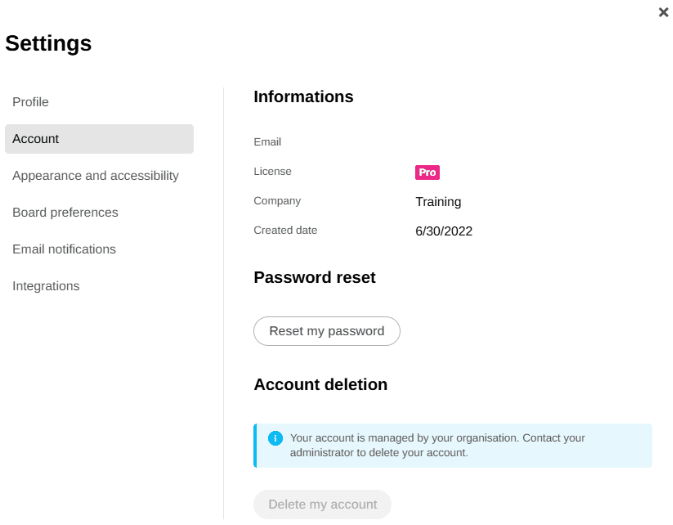This screenshot has height=525, width=673.
Task: Click the blue info icon in the deletion notice
Action: click(275, 438)
